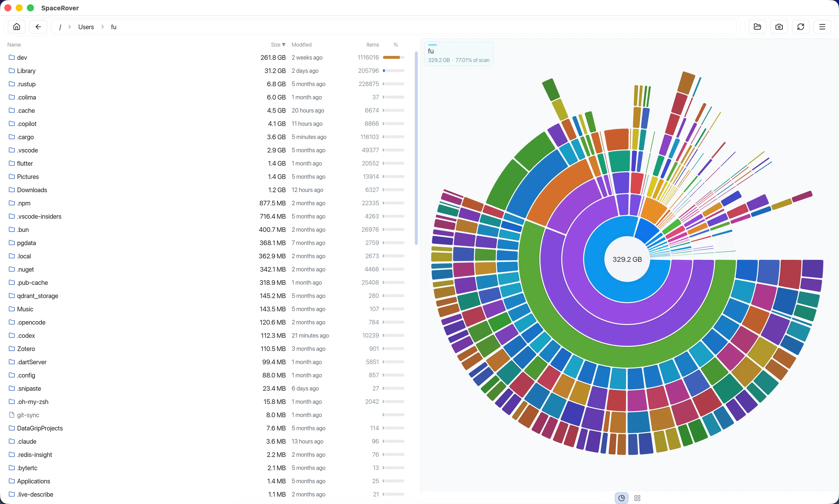Click folder icon beside .bun

point(12,229)
